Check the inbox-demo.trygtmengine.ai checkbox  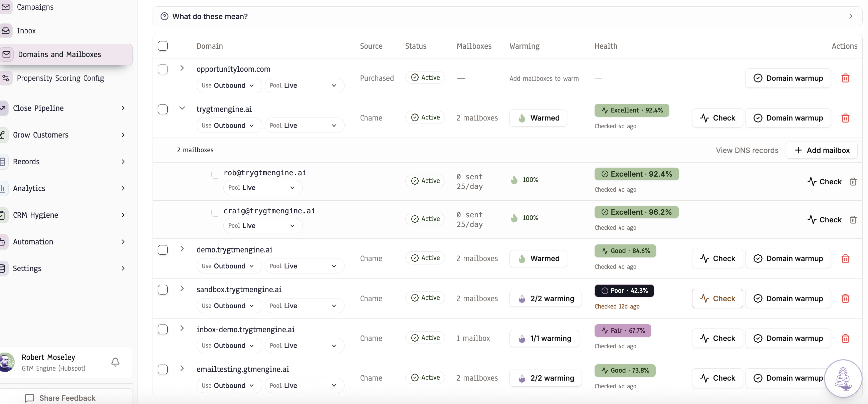click(162, 329)
